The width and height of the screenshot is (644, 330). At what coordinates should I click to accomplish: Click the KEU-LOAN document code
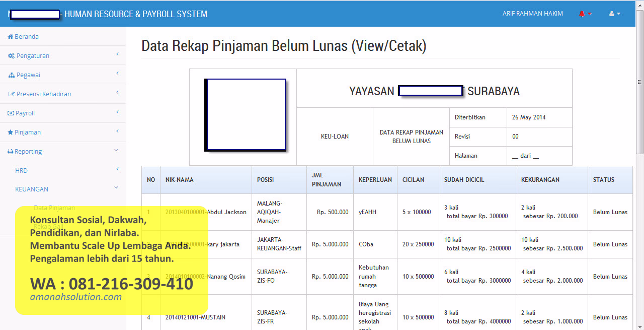coord(335,137)
